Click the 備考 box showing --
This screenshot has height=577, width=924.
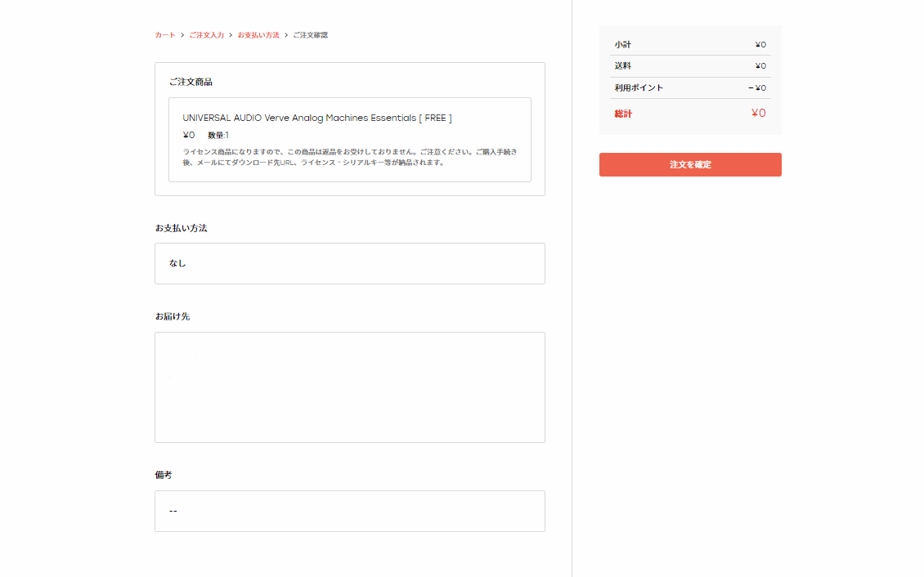349,511
